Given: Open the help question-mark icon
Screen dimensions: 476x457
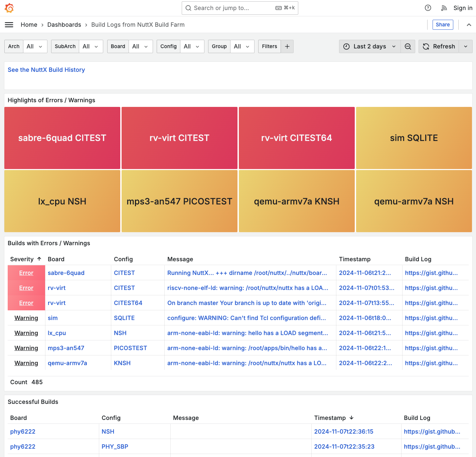Looking at the screenshot, I should (428, 8).
